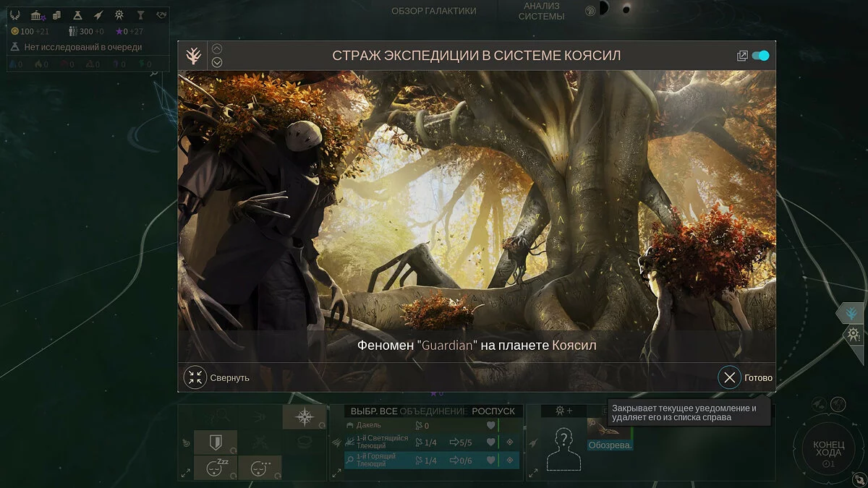
Task: Click the influence value 0 +27
Action: tap(129, 31)
